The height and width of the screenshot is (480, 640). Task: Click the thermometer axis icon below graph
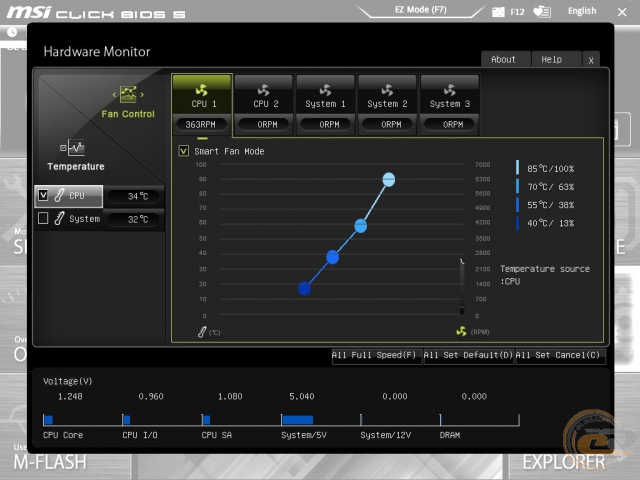(x=202, y=332)
